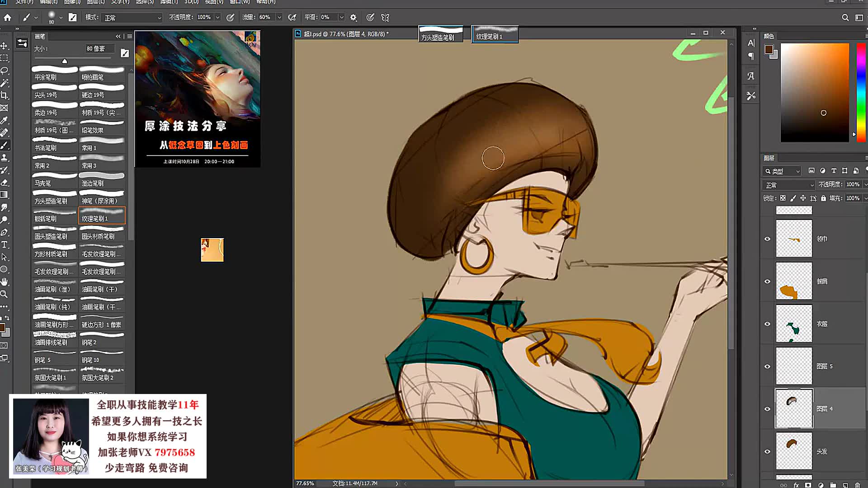Select the Lasso tool
The height and width of the screenshot is (488, 868).
pos(4,70)
